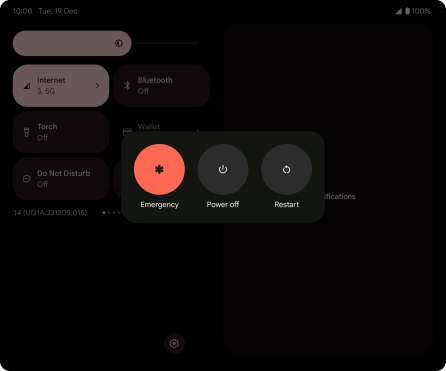Screen dimensions: 446x371
Task: Expand Internet options with the chevron arrow
Action: tap(97, 86)
